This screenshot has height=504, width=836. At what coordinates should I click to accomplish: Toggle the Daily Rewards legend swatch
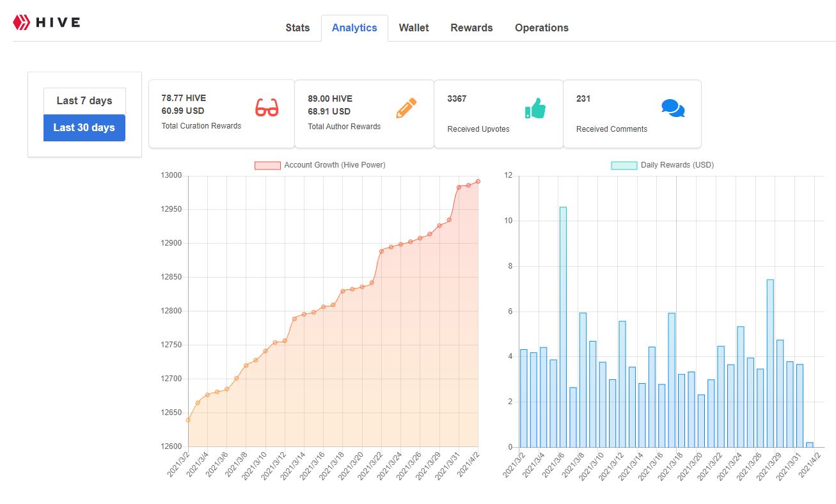pos(624,165)
